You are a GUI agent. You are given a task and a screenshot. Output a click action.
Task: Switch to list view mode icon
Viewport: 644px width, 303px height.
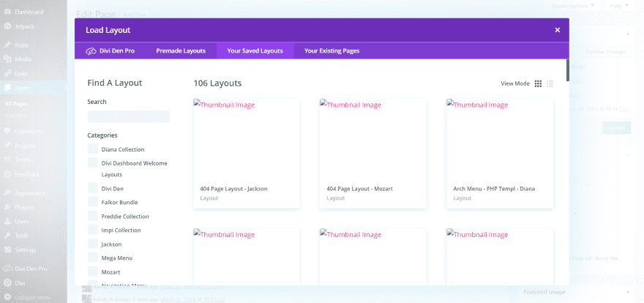(x=550, y=83)
